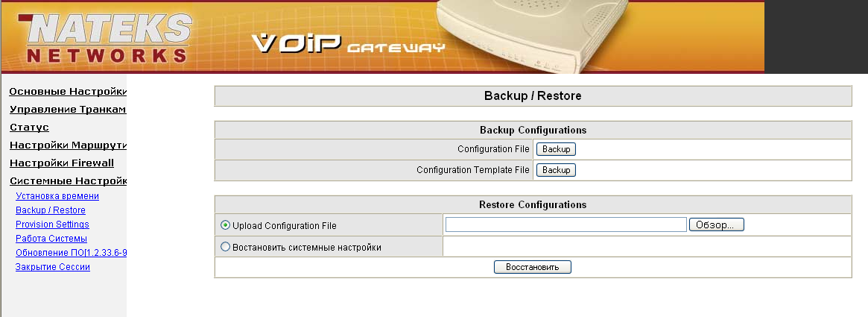868x317 pixels.
Task: Click the Nateks Networks logo
Action: click(106, 39)
